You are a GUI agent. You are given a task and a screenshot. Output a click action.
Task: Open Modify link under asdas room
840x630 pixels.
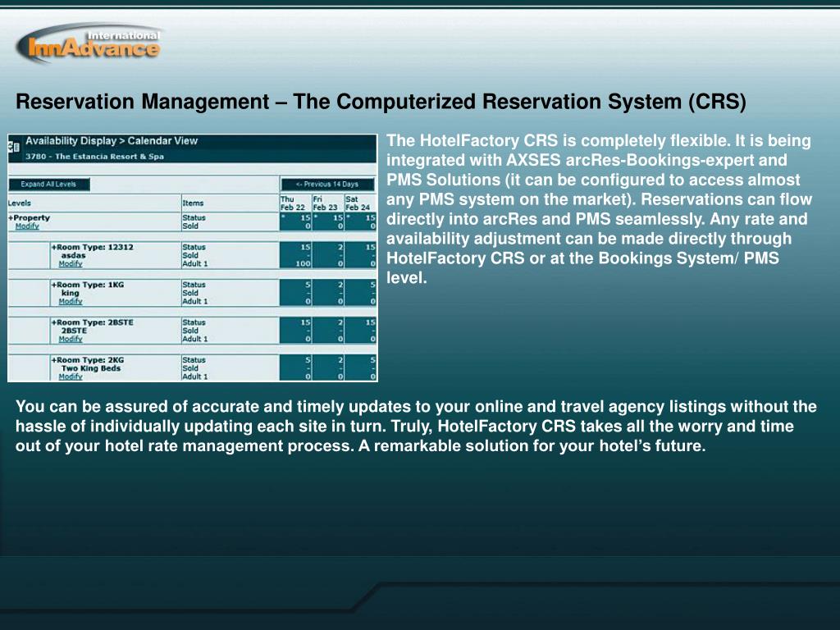(71, 263)
